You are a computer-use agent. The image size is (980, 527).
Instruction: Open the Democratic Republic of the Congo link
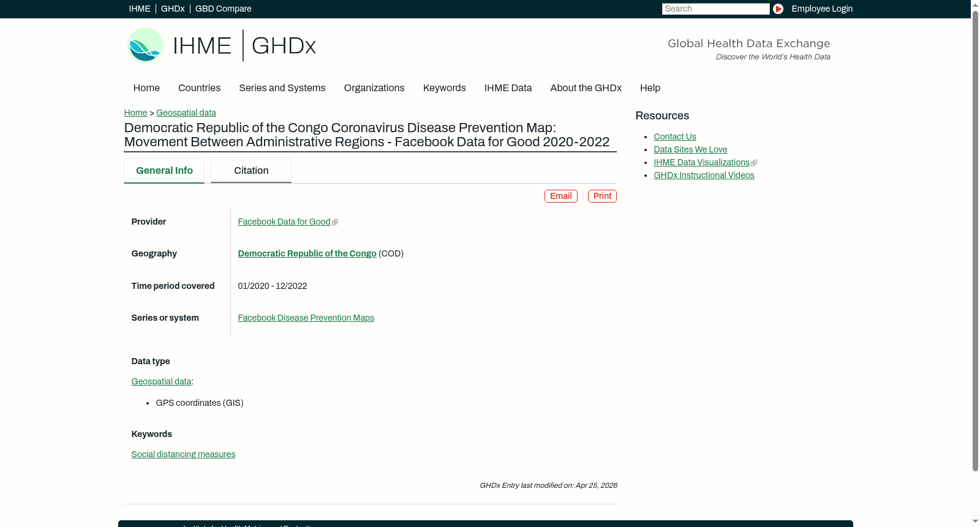click(x=307, y=253)
